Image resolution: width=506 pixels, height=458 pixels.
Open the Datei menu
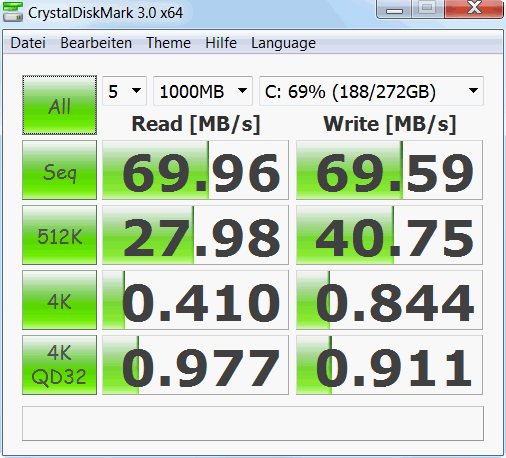pos(28,43)
